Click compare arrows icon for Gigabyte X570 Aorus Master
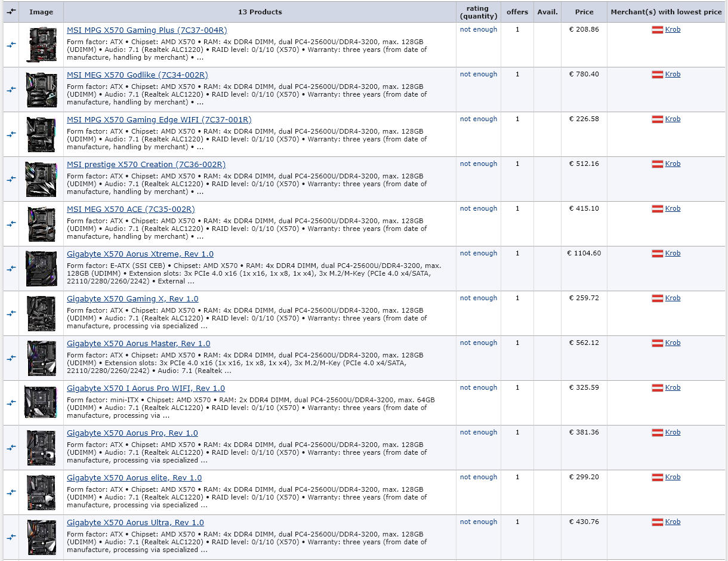 point(11,358)
